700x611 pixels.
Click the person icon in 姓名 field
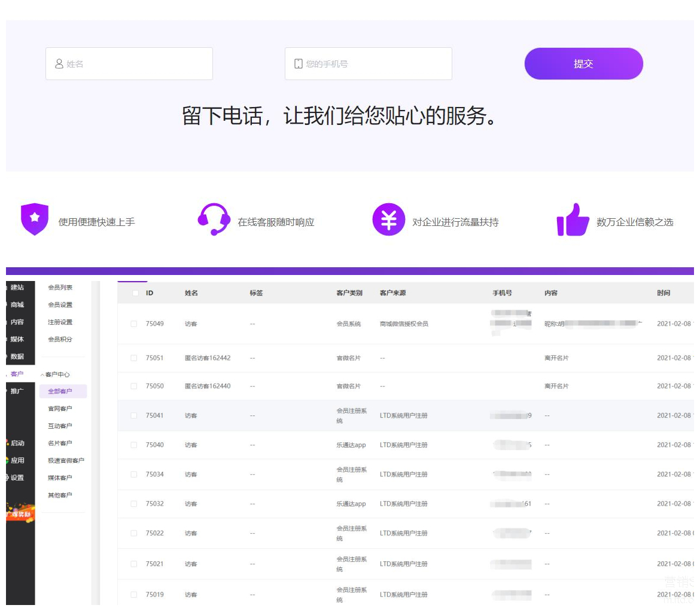59,64
